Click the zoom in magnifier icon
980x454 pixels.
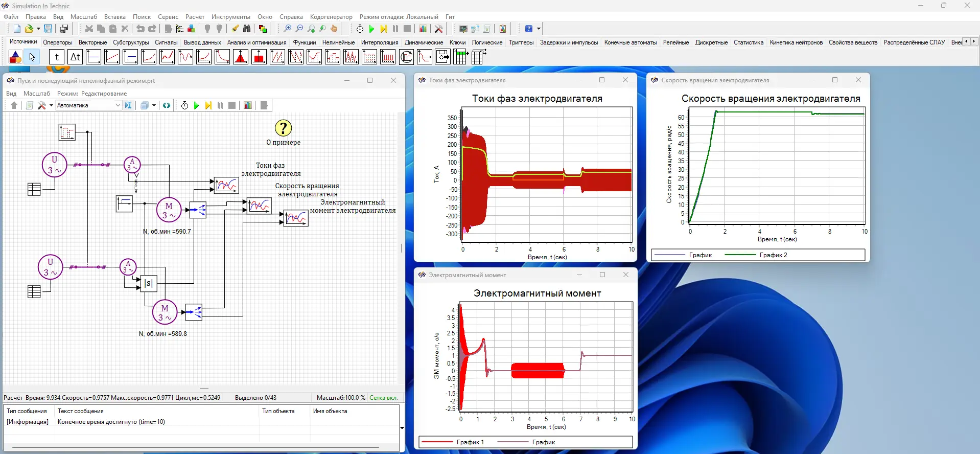click(x=288, y=29)
